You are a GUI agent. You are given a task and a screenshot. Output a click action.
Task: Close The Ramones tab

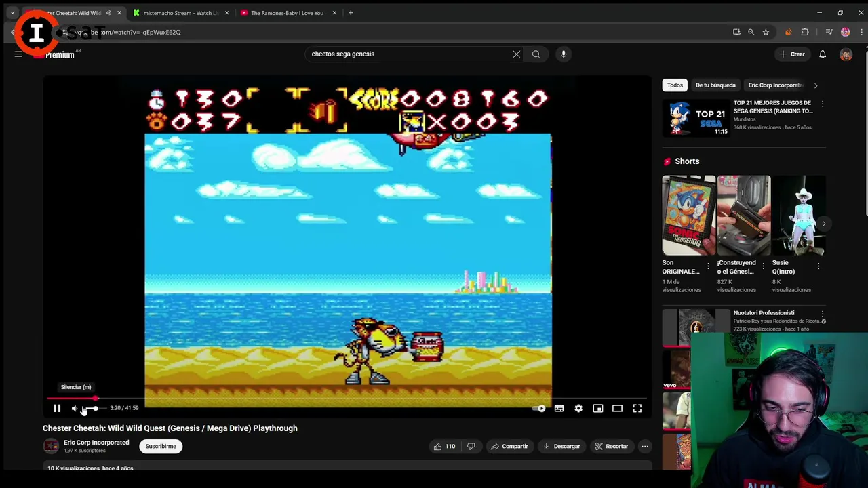pyautogui.click(x=334, y=13)
